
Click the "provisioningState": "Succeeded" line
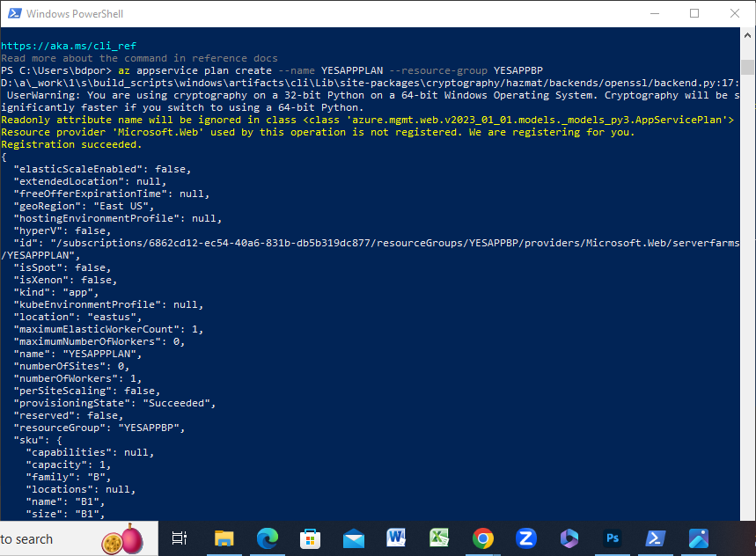(114, 403)
